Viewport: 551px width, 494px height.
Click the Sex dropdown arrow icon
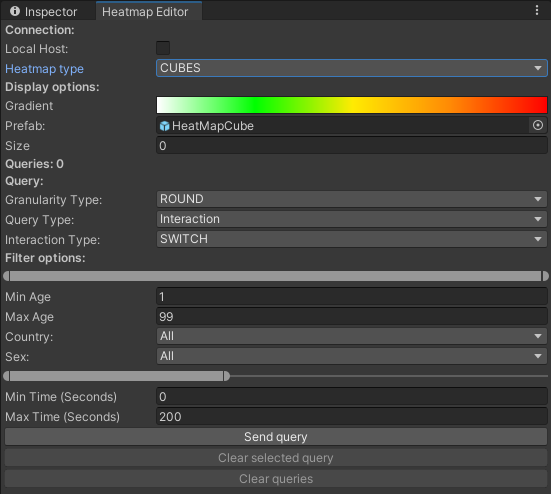(x=538, y=356)
